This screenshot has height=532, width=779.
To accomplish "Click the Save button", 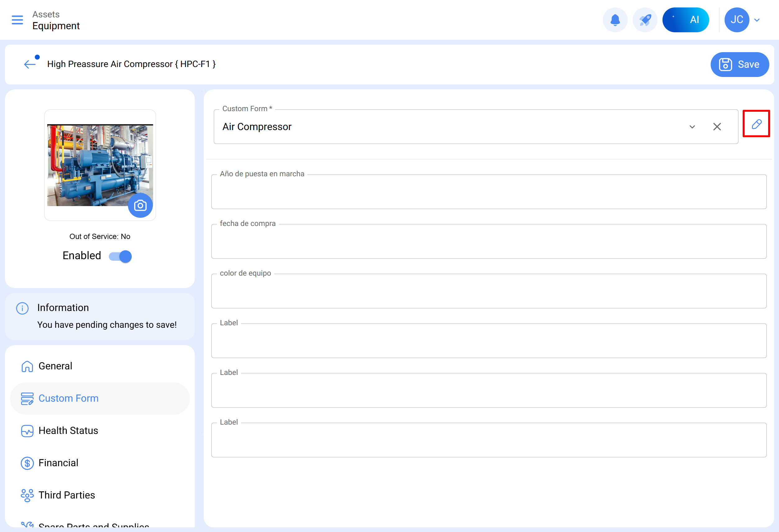I will point(739,64).
